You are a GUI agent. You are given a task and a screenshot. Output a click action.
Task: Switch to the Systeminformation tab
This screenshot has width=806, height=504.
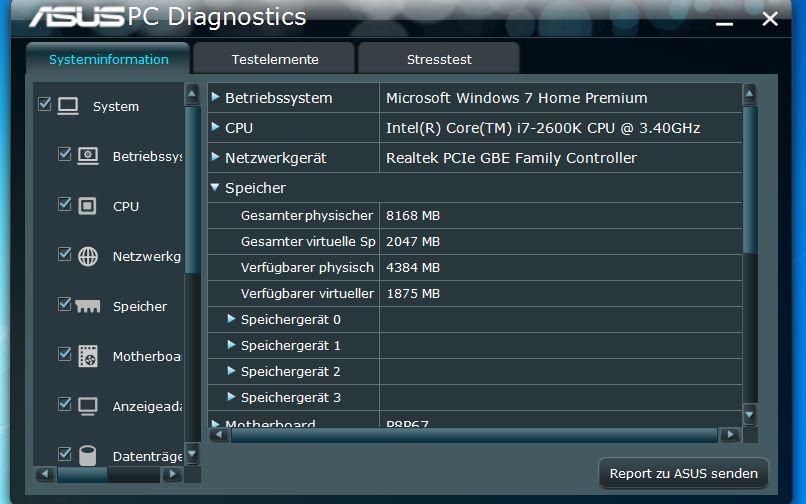[108, 59]
